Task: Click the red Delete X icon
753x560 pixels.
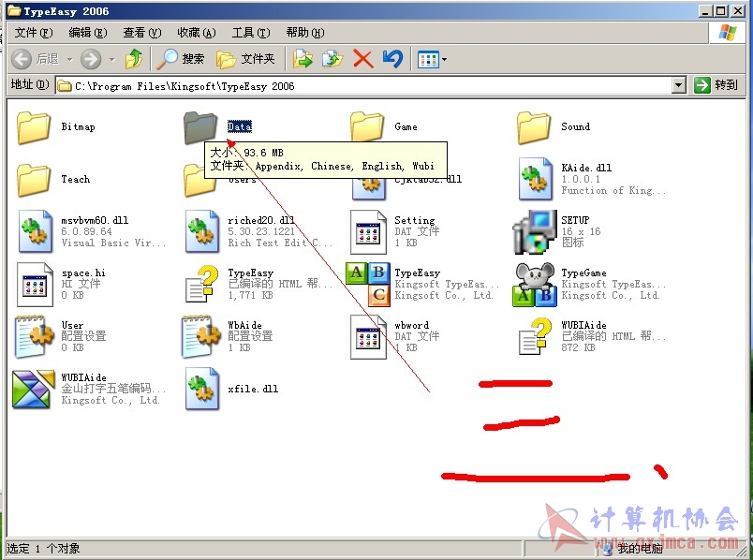Action: point(363,59)
